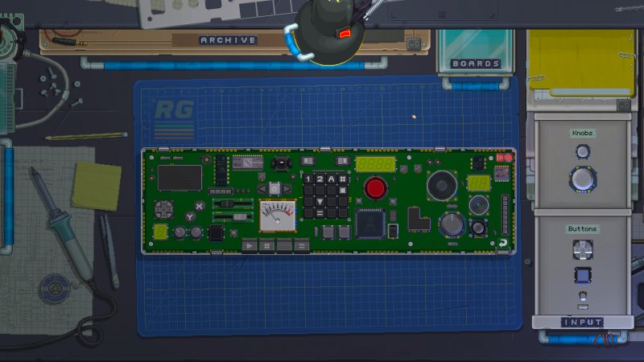644x362 pixels.
Task: Click the flip-board arrow icon
Action: (x=502, y=244)
